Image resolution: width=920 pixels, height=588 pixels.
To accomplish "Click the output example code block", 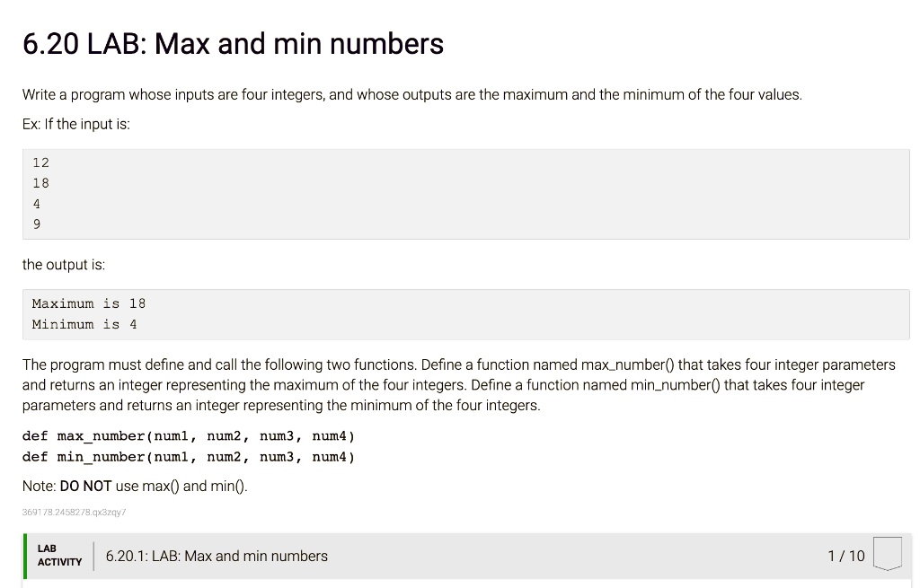I will [465, 314].
